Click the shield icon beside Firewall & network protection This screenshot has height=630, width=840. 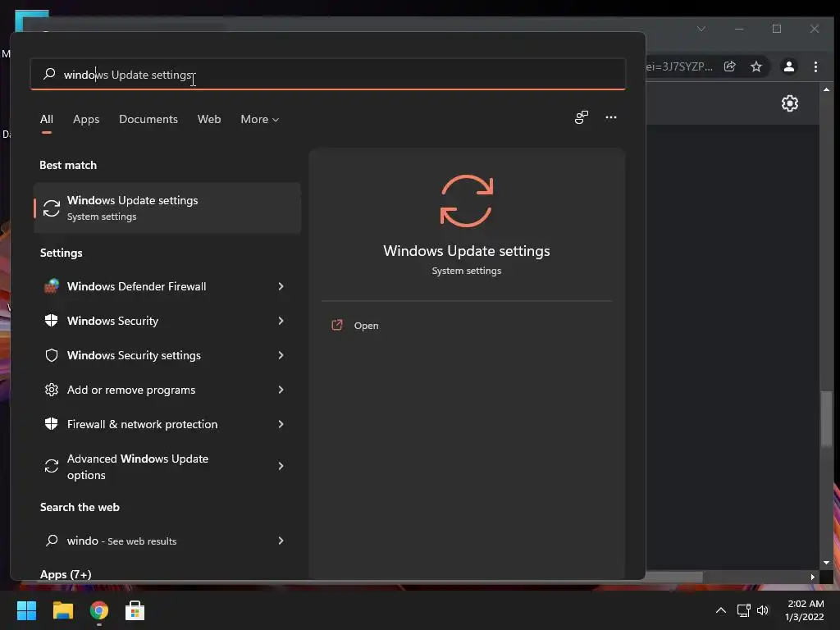pos(52,424)
